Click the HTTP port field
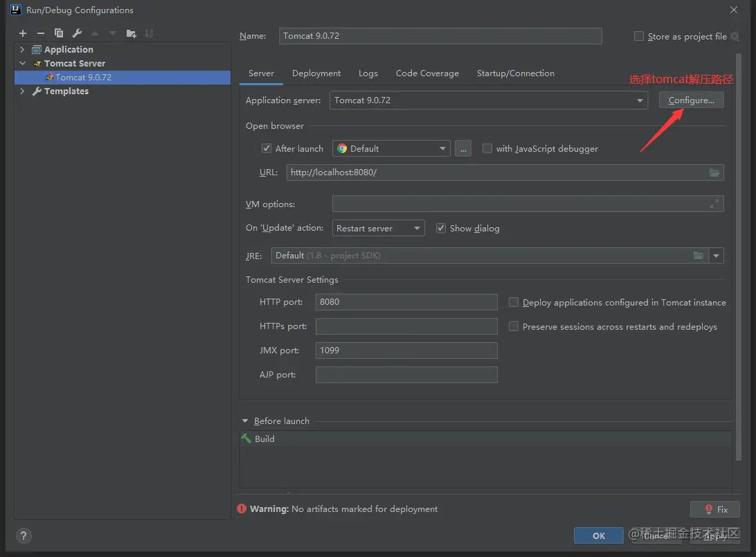 [x=406, y=302]
